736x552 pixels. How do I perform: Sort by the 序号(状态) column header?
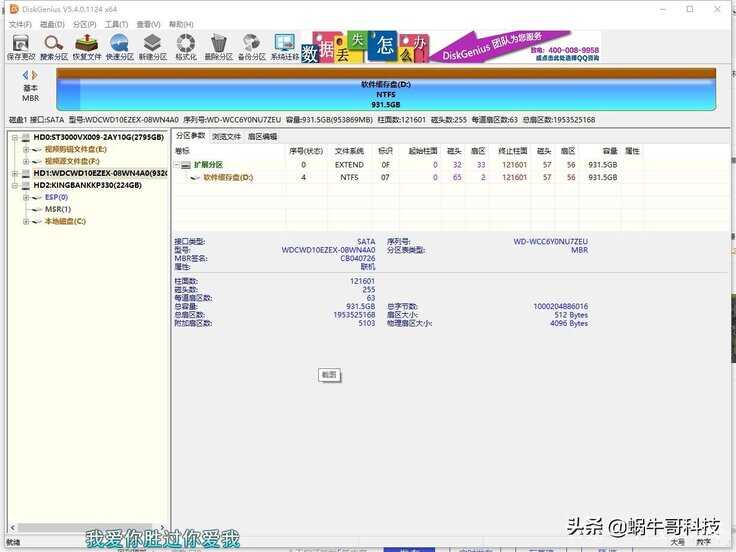click(306, 151)
